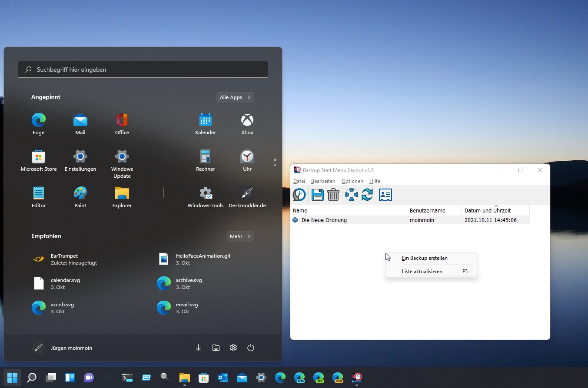Open the Bearbeiten menu

[x=323, y=181]
